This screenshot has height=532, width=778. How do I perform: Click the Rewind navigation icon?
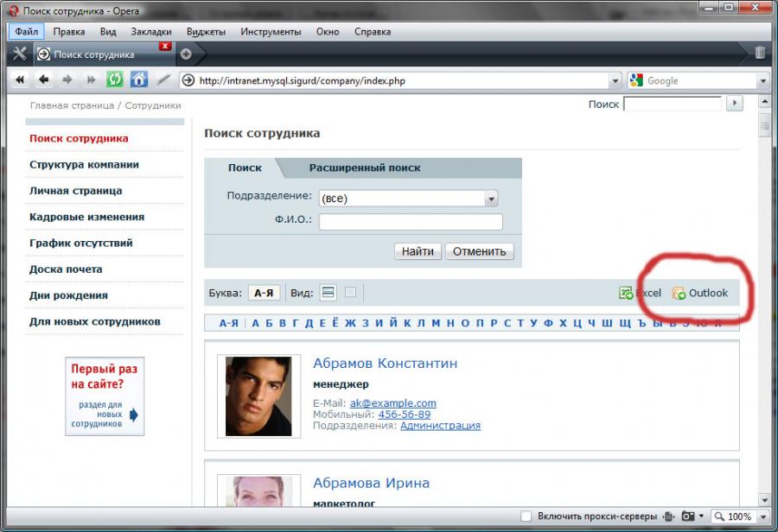20,79
